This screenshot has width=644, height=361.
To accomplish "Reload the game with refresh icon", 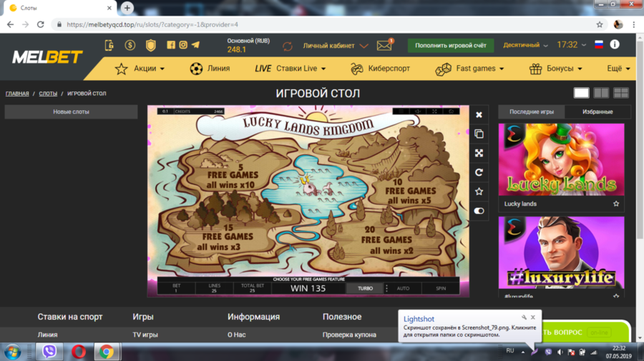I will pyautogui.click(x=479, y=172).
